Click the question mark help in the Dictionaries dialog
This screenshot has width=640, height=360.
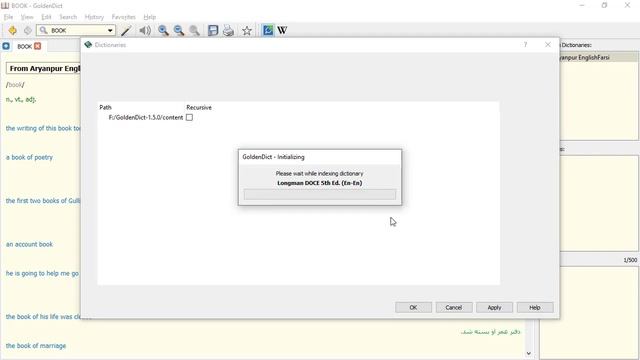pyautogui.click(x=525, y=44)
